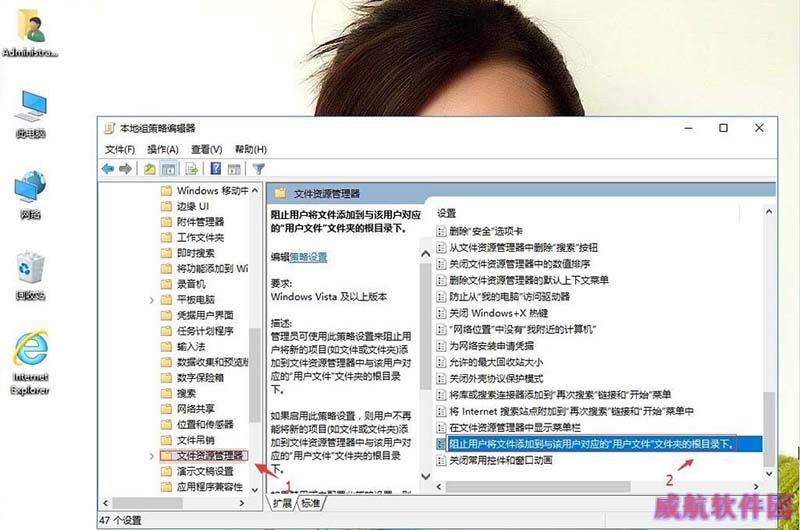
Task: Toggle the Show/Hide Console Tree icon
Action: tap(168, 169)
